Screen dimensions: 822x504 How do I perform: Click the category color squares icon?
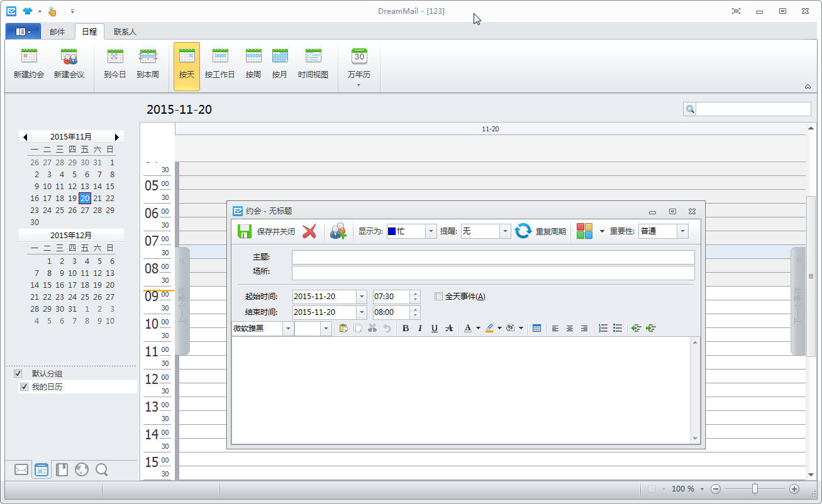584,231
